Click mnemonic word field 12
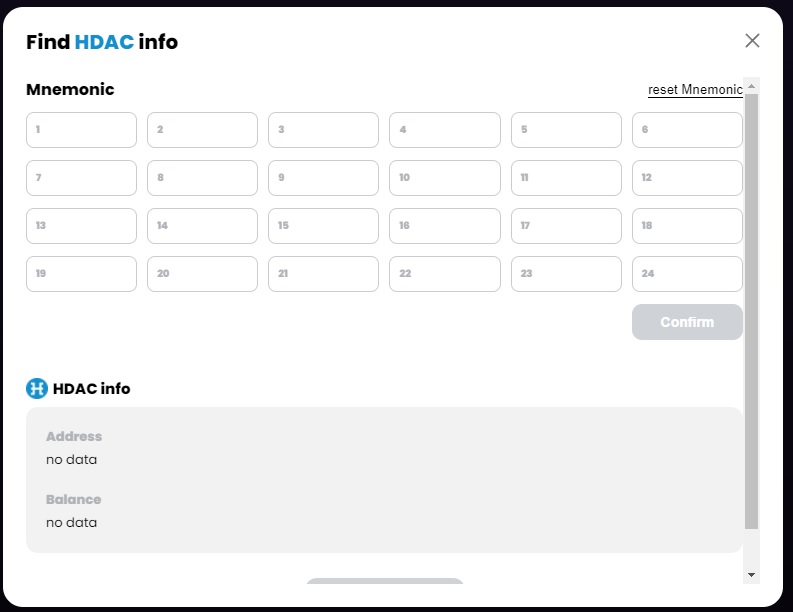This screenshot has width=793, height=612. coord(687,178)
